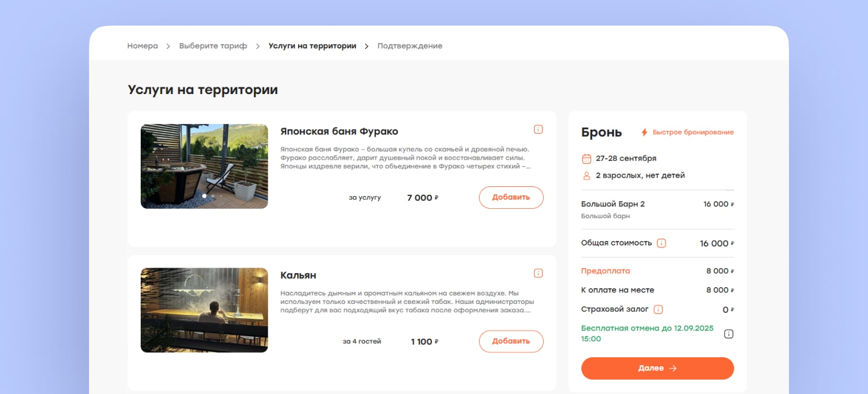Click К оплате на месте label
868x394 pixels.
coord(618,290)
